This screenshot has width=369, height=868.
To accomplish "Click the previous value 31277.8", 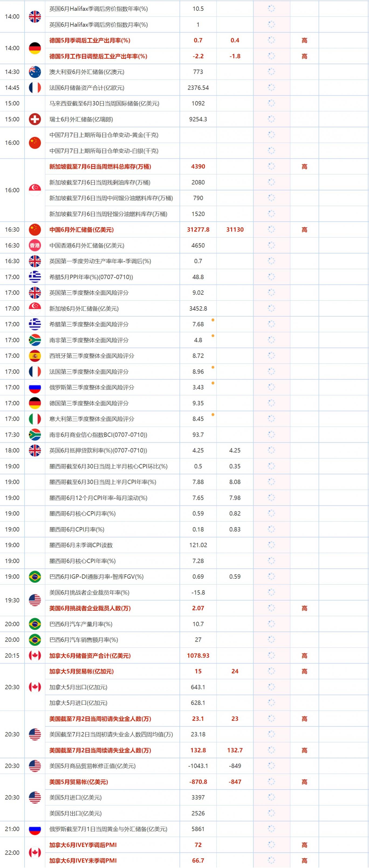I will coord(198,229).
